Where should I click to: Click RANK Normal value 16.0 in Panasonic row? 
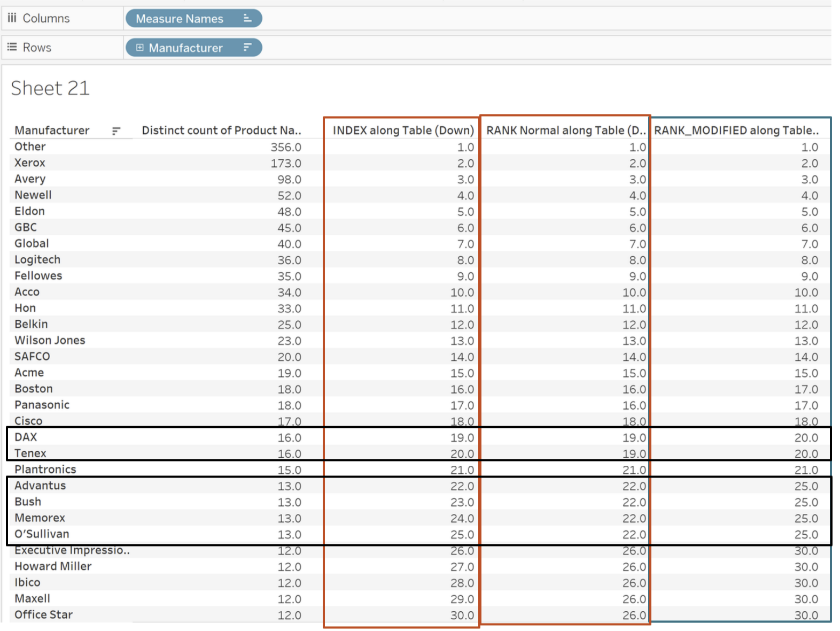[x=634, y=405]
